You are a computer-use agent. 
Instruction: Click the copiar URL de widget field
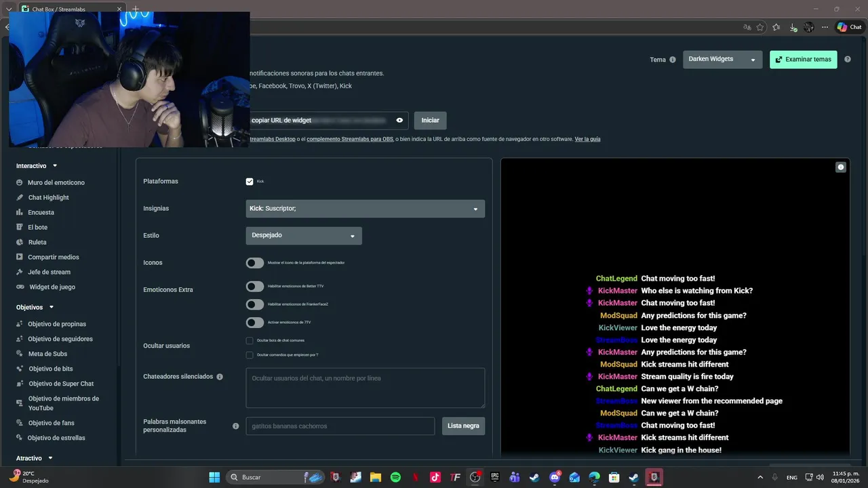pyautogui.click(x=328, y=121)
